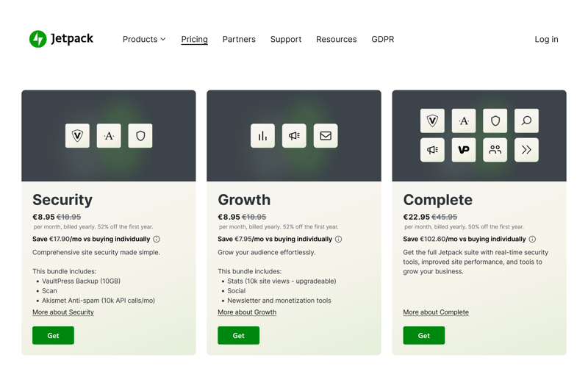Show info tooltip for Complete savings
This screenshot has width=588, height=377.
(532, 239)
